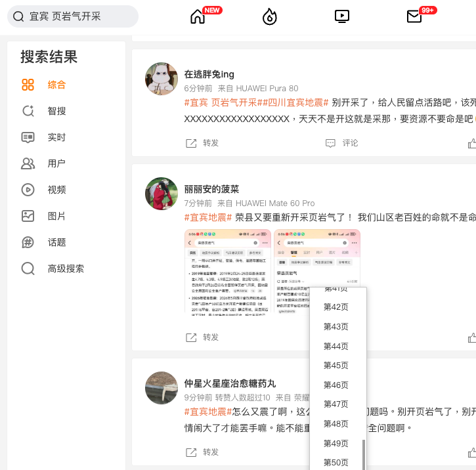Open the hot trending flame icon
This screenshot has height=470, width=476.
coord(270,16)
